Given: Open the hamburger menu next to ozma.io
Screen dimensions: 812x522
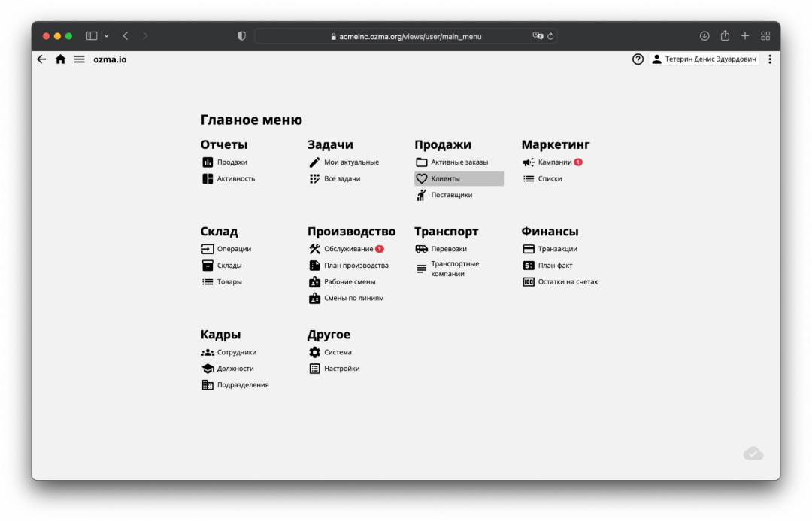Looking at the screenshot, I should pyautogui.click(x=79, y=59).
